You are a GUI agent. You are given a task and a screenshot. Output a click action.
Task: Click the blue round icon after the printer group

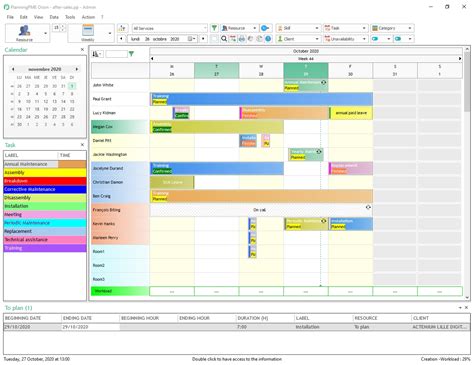click(x=268, y=39)
